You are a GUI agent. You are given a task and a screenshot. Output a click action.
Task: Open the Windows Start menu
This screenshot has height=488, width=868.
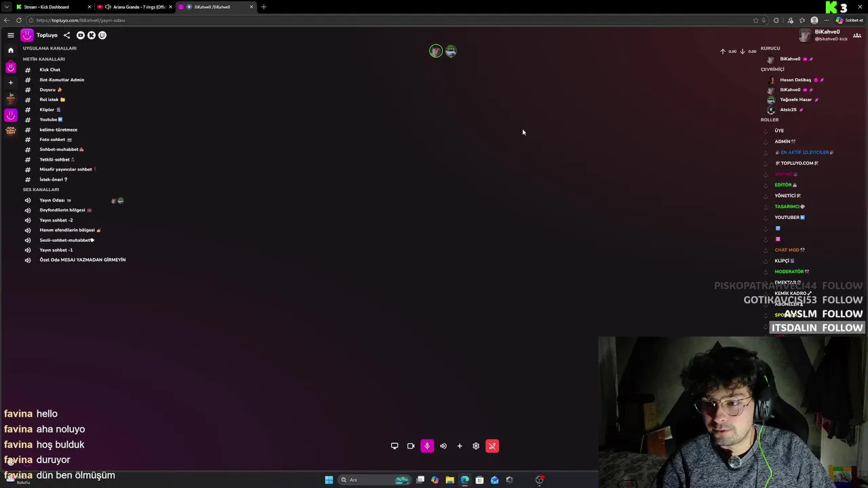pyautogui.click(x=329, y=480)
